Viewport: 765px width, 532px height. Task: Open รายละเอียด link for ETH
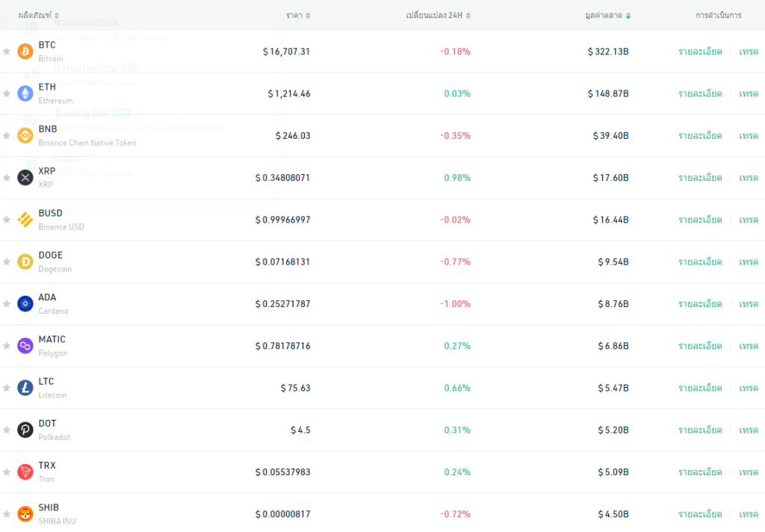click(700, 93)
